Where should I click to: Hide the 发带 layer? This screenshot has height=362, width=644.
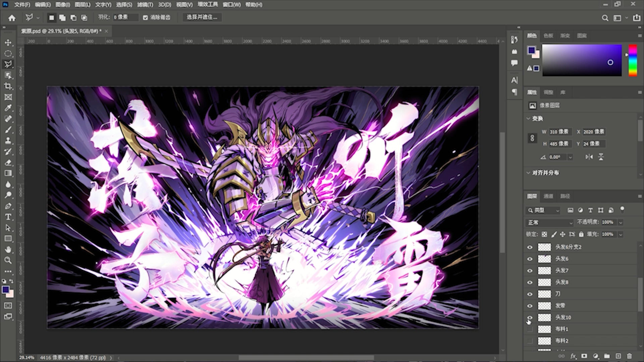click(x=530, y=306)
